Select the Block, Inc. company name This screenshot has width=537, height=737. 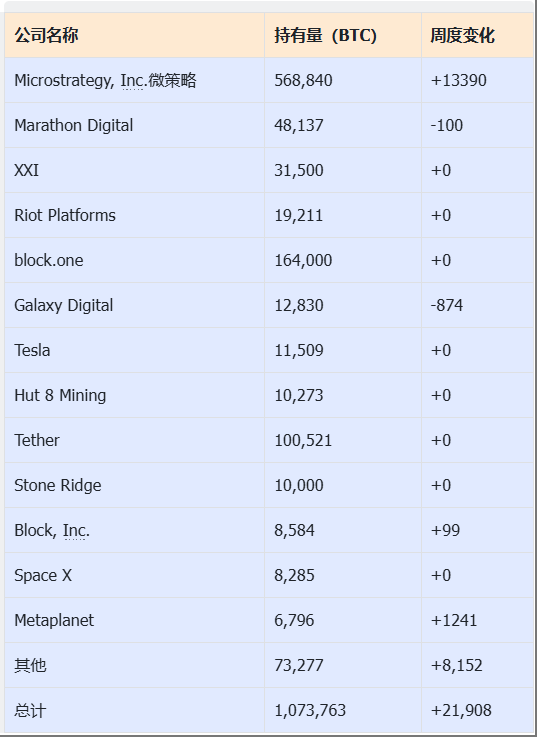[52, 530]
